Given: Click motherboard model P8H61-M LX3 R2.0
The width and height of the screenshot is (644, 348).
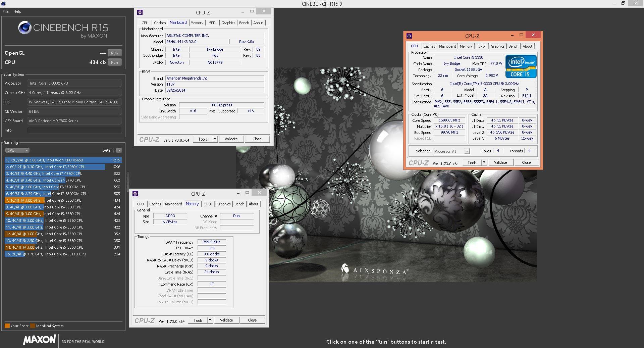Looking at the screenshot, I should click(197, 42).
